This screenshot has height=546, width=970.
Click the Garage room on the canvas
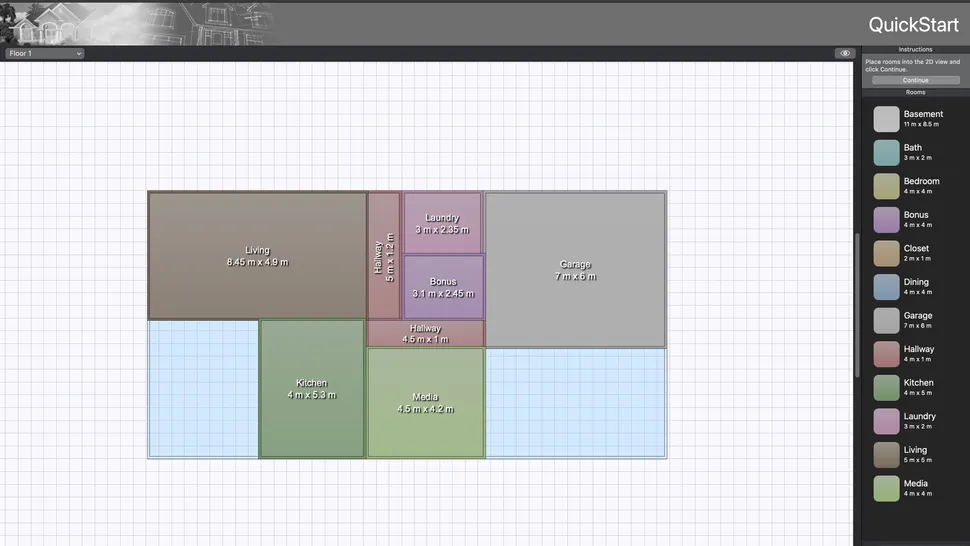pyautogui.click(x=575, y=270)
